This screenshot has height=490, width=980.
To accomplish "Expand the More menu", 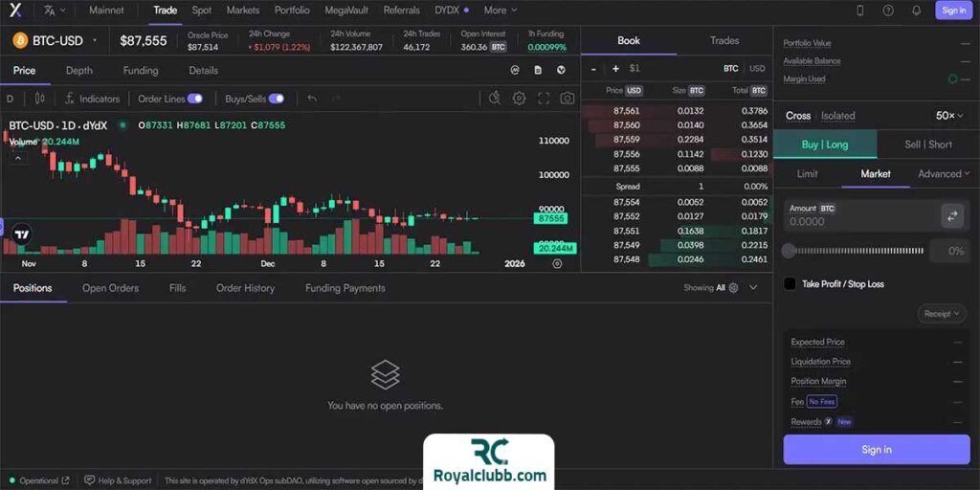I will point(501,10).
